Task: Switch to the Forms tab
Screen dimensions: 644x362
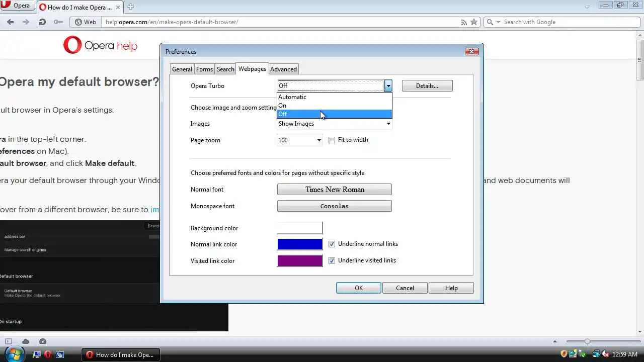Action: coord(204,69)
